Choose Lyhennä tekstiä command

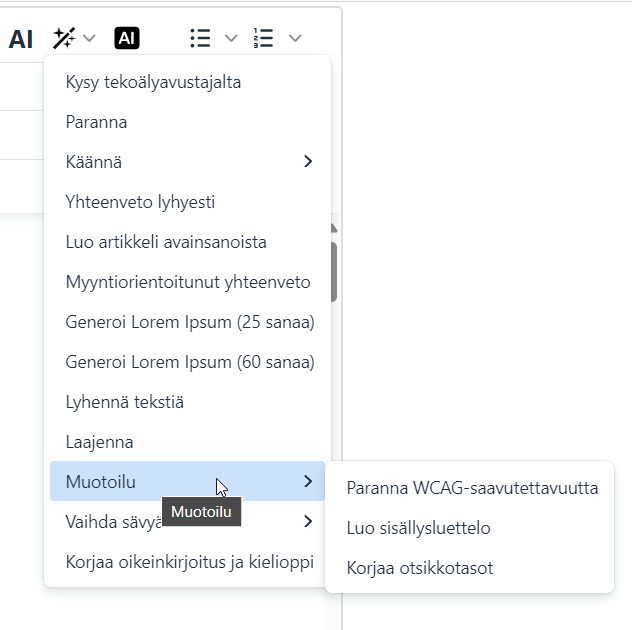pyautogui.click(x=187, y=402)
